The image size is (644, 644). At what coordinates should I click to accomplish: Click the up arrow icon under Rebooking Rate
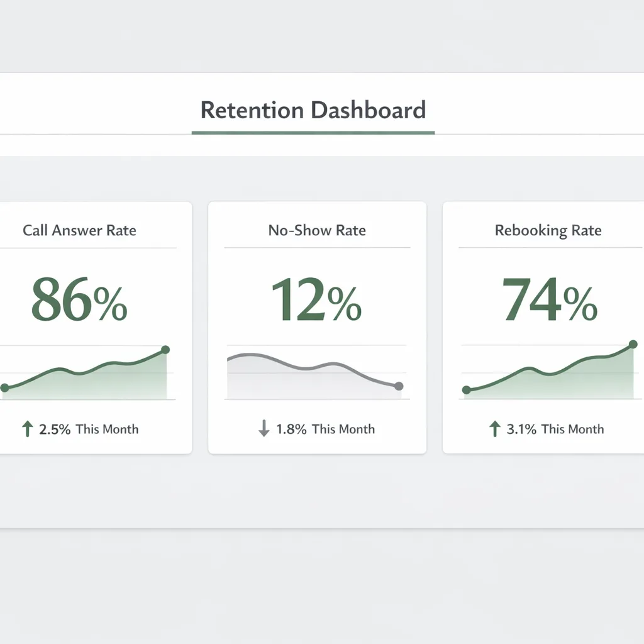494,430
